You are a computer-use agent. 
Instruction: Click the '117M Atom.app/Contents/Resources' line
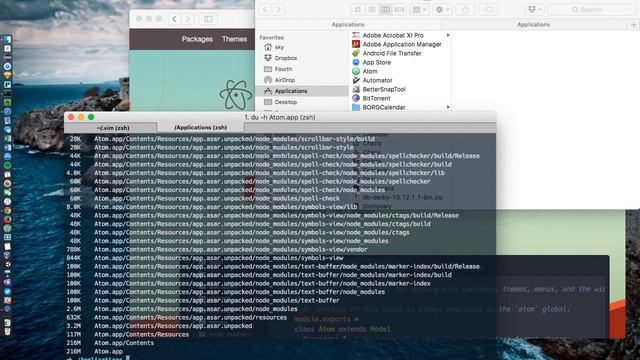coord(128,334)
